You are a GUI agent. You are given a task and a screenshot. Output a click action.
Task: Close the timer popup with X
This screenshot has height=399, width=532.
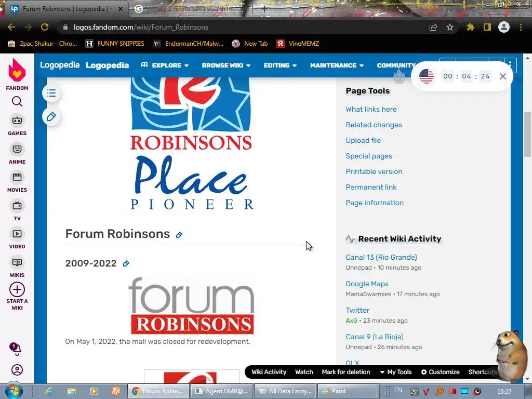(503, 76)
